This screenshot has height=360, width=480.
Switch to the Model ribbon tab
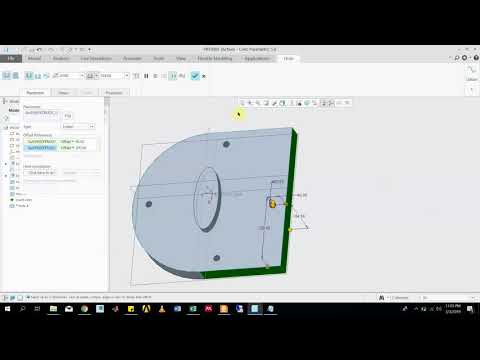pos(34,58)
